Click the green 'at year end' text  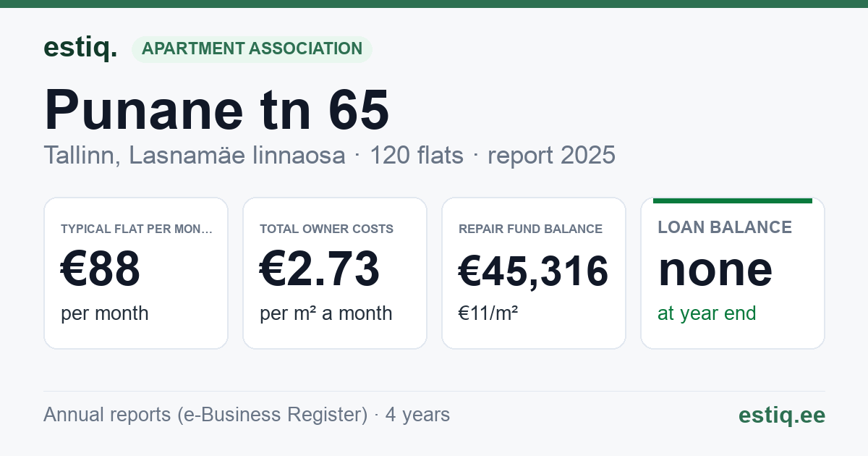coord(707,313)
